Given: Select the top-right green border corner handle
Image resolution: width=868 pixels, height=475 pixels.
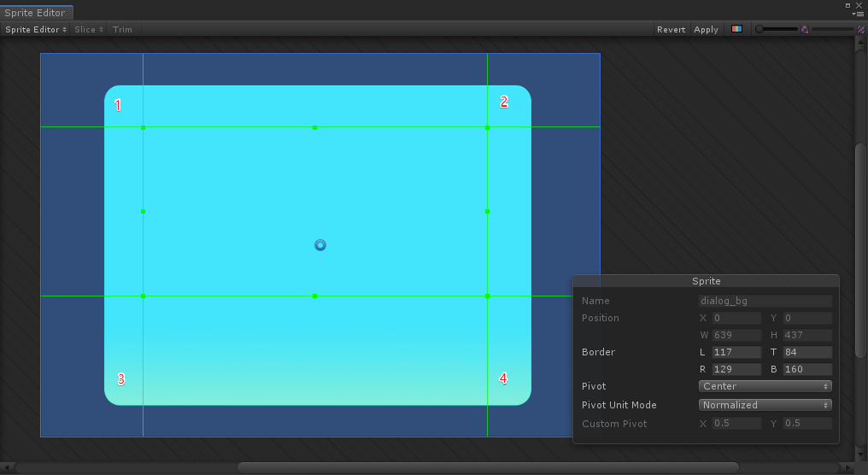Looking at the screenshot, I should (x=487, y=127).
